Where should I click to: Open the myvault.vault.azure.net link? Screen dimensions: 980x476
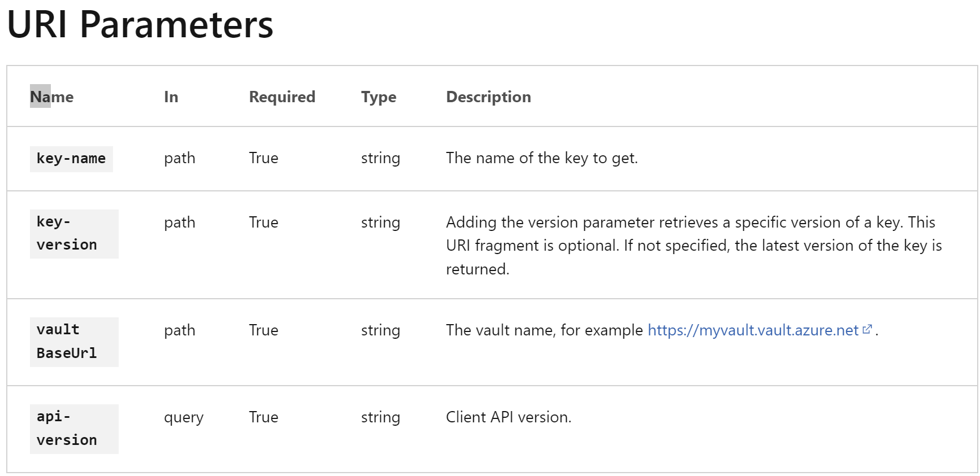pyautogui.click(x=753, y=330)
